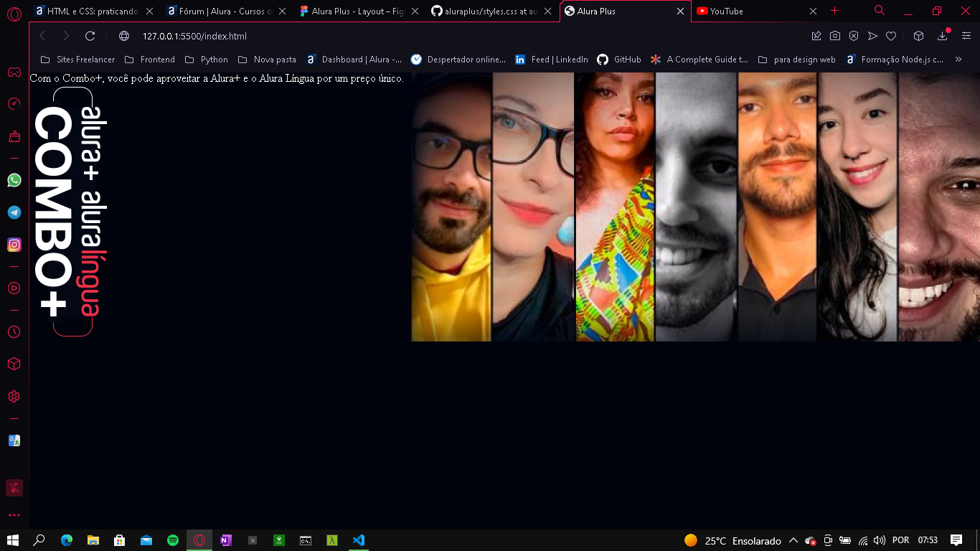Open Nova pasta bookmark folder
This screenshot has height=551, width=980.
pyautogui.click(x=266, y=60)
